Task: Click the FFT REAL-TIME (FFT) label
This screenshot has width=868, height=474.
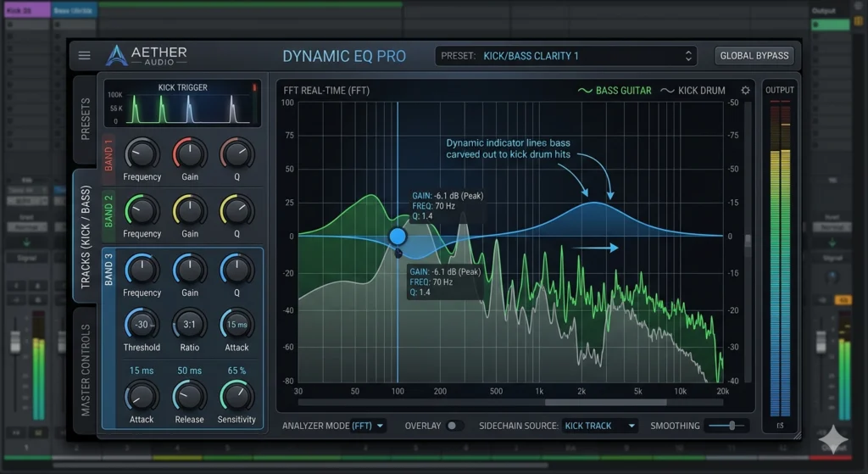Action: pos(326,90)
